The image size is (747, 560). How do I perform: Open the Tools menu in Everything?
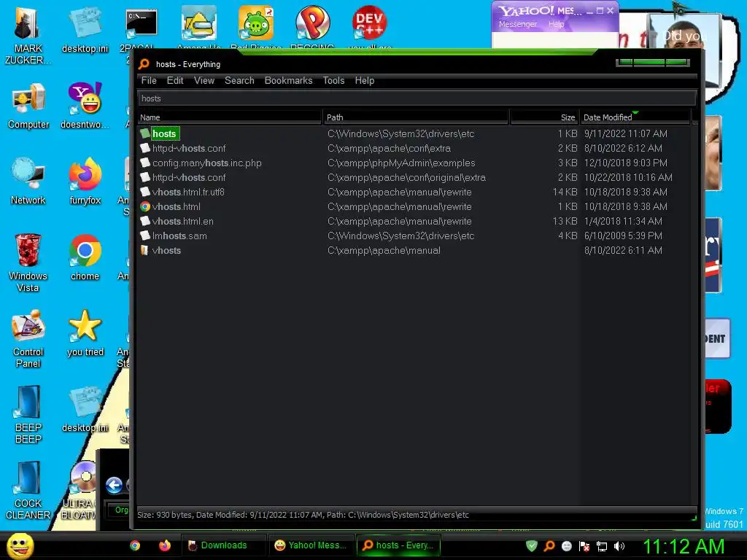[x=333, y=80]
